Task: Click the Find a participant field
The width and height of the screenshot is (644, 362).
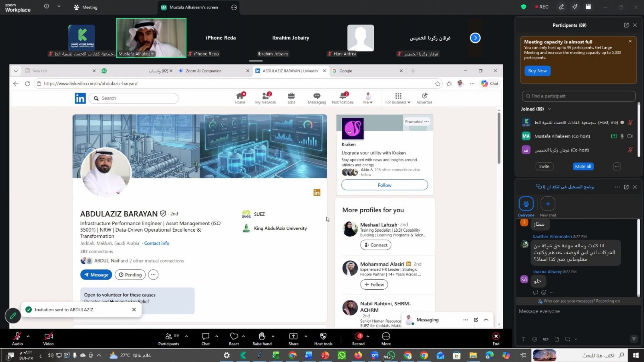Action: [x=578, y=96]
